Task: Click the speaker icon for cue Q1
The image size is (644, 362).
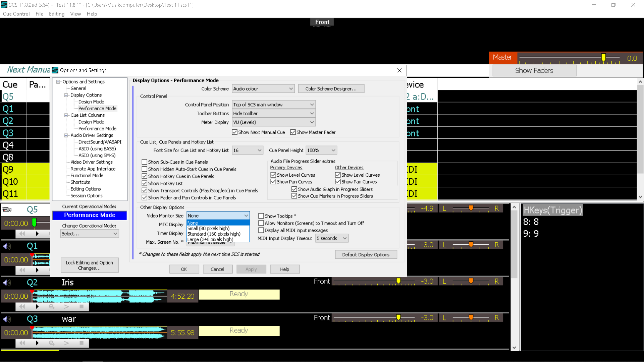Action: click(7, 246)
